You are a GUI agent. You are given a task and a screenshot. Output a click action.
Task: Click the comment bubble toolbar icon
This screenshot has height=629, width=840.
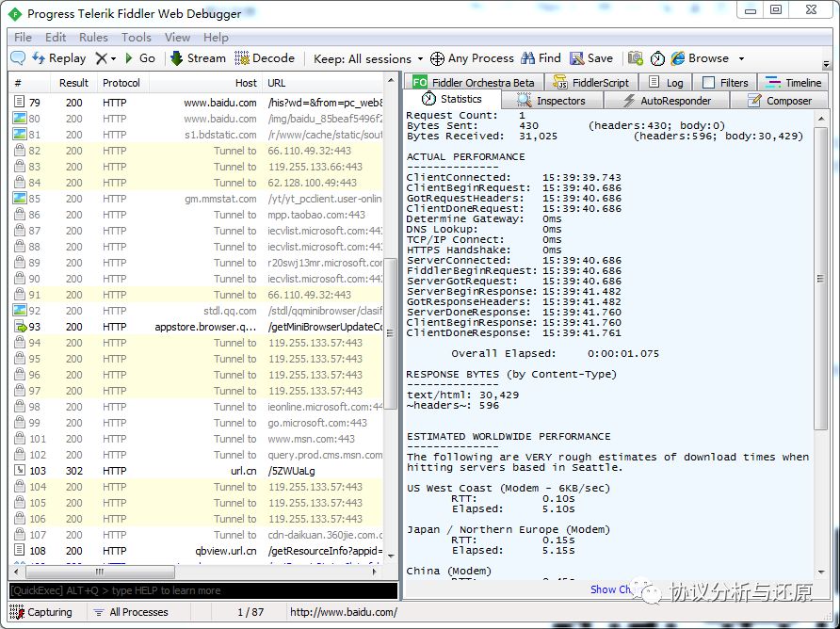click(x=18, y=57)
